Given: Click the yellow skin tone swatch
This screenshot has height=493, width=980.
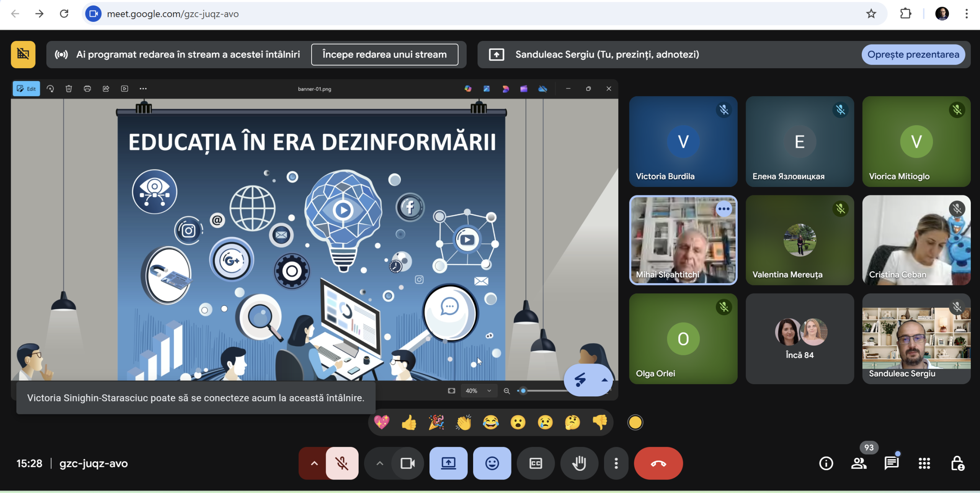Looking at the screenshot, I should [x=635, y=423].
